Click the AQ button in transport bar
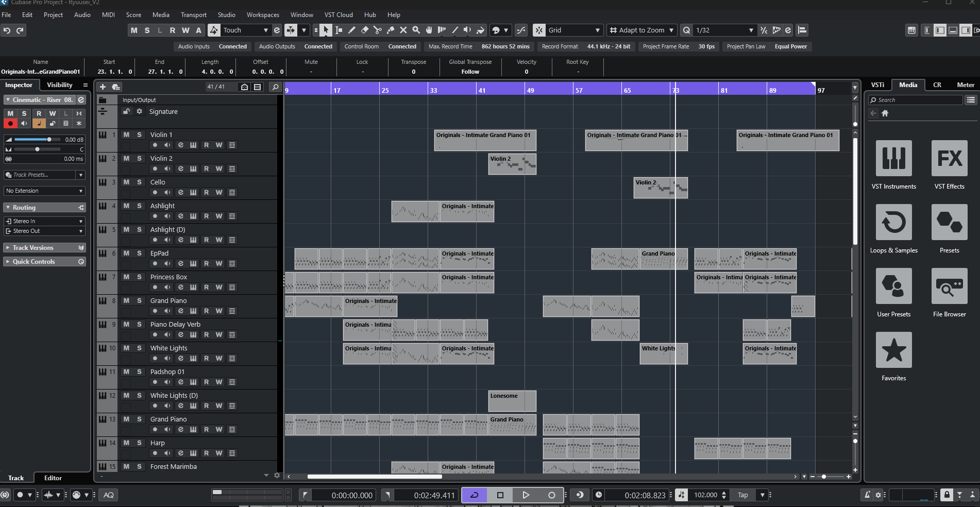The height and width of the screenshot is (507, 980). (x=109, y=495)
